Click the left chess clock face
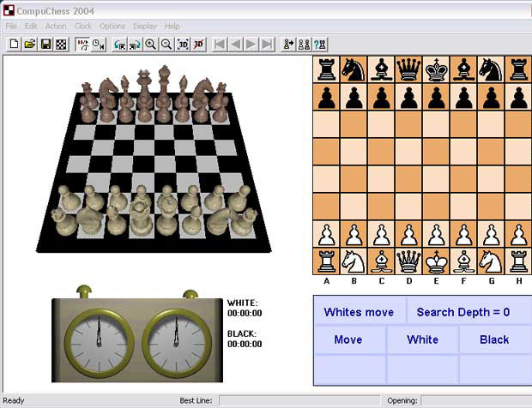Screen dimensions: 532x408 (98, 339)
